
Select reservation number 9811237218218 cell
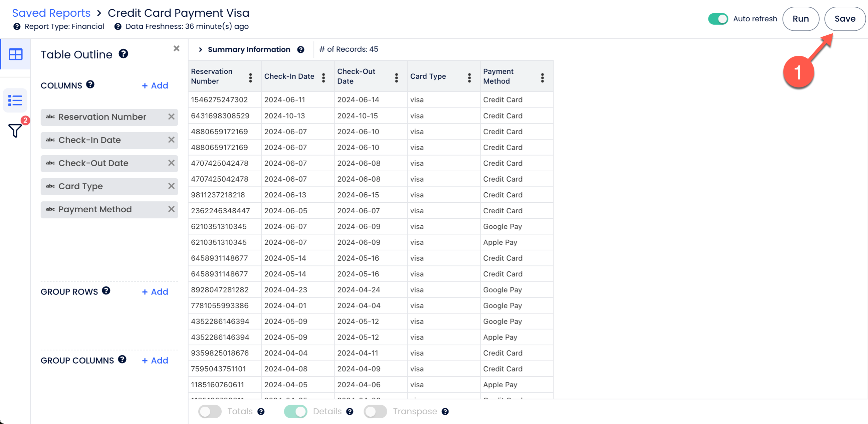coord(218,195)
